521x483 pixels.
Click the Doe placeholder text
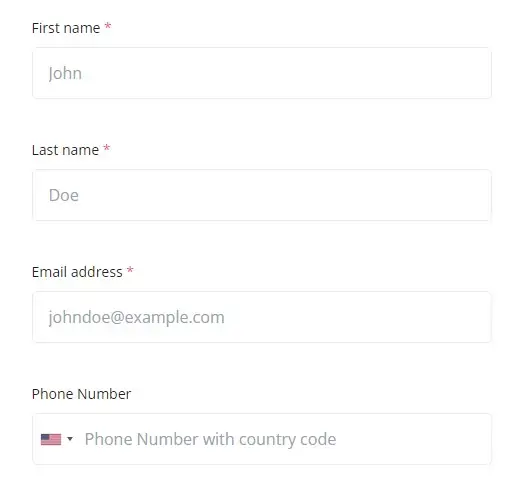pyautogui.click(x=64, y=195)
